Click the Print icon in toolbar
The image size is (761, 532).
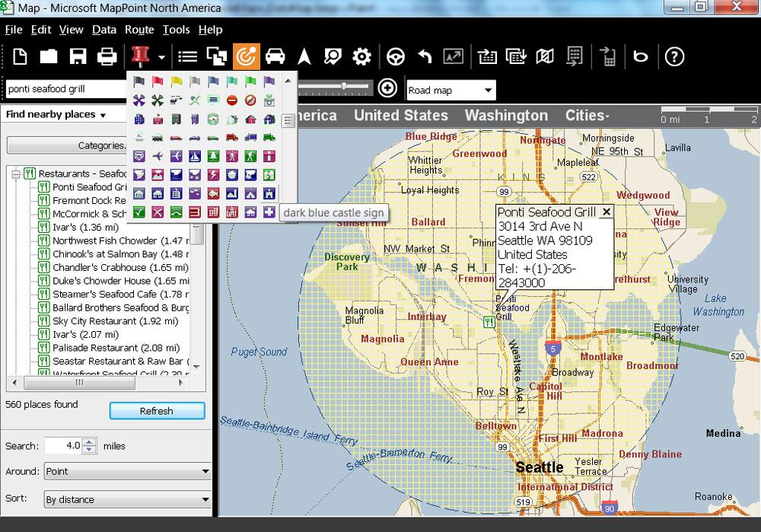[107, 56]
